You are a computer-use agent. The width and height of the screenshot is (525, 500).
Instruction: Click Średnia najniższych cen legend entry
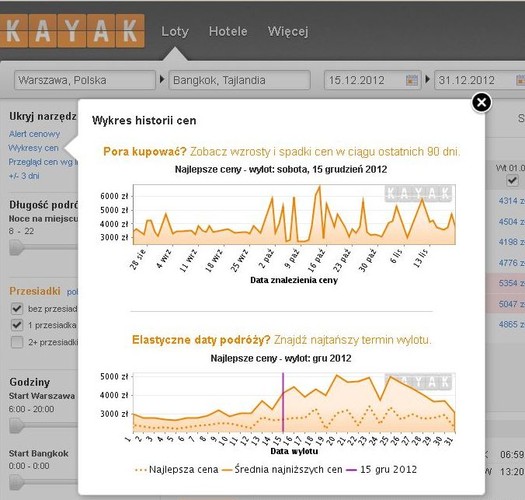pyautogui.click(x=282, y=470)
